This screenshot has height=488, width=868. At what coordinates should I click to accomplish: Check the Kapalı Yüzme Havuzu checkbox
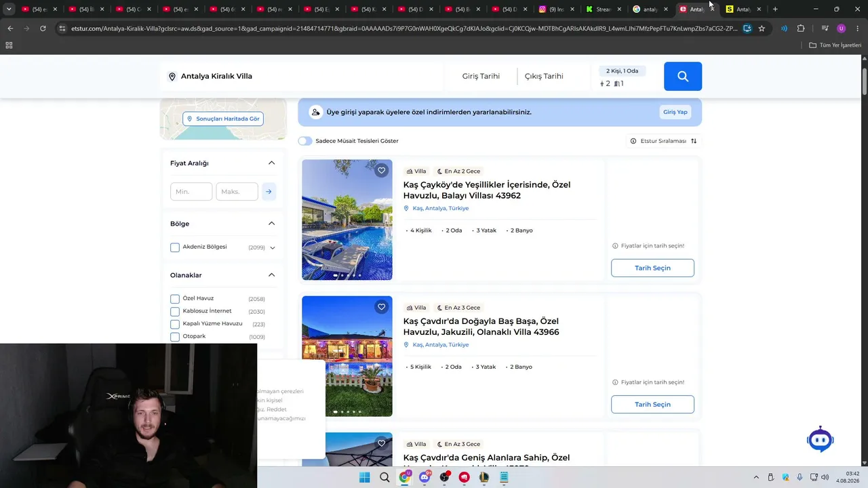175,324
